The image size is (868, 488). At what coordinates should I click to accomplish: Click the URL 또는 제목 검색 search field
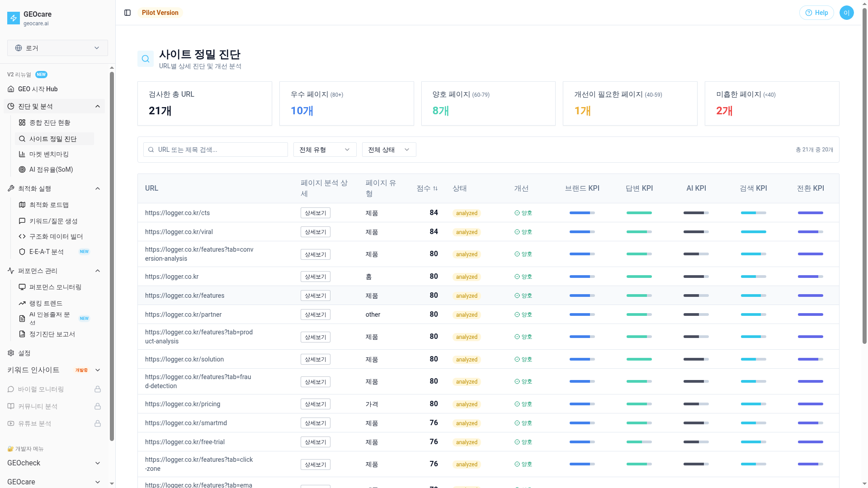coord(216,150)
